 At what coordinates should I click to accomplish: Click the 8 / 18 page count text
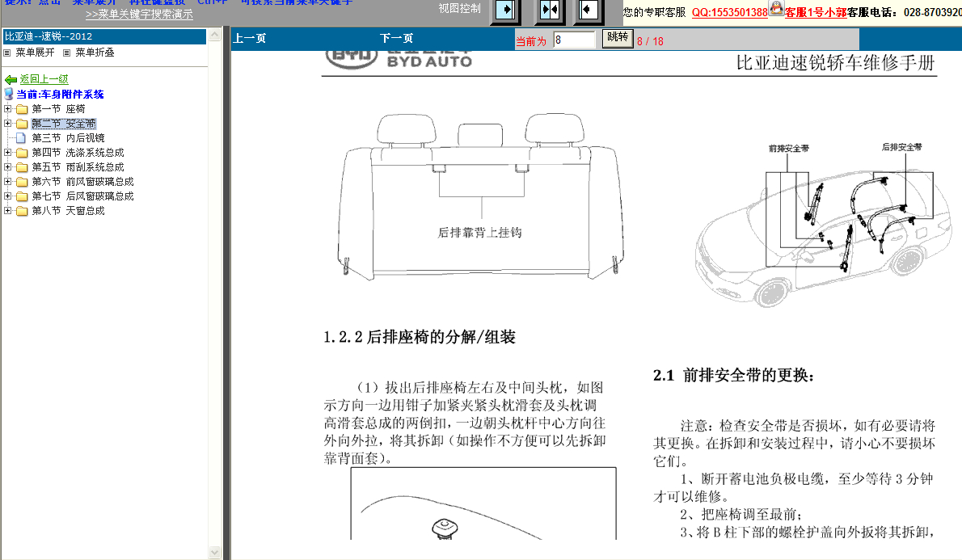[650, 41]
